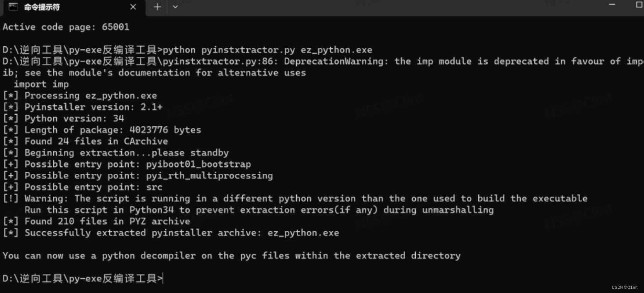Viewport: 644px width, 293px height.
Task: Click 'Beginning extraction...please standby' line
Action: pos(116,153)
